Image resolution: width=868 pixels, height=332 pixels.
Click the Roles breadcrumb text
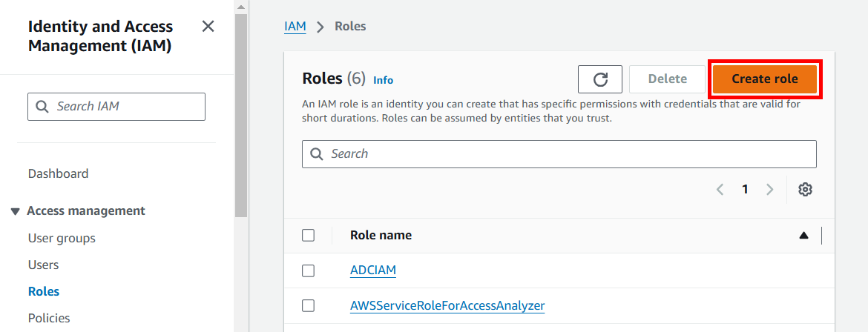(350, 26)
